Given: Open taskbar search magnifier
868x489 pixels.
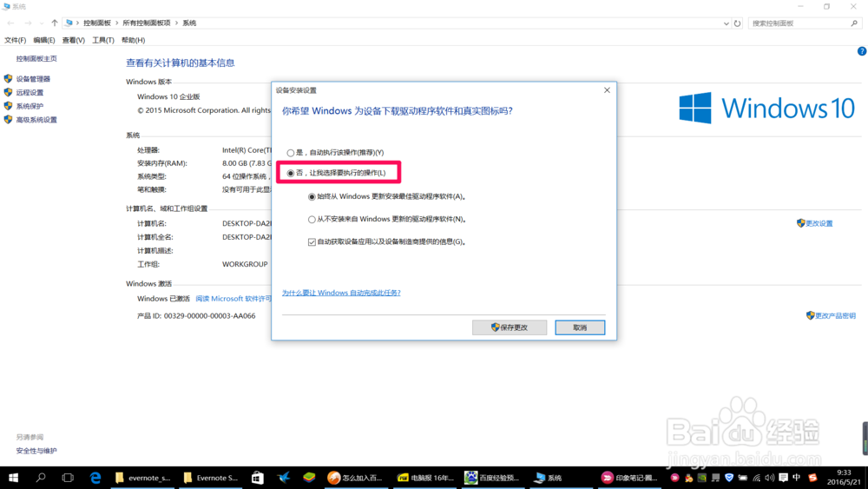Looking at the screenshot, I should pyautogui.click(x=41, y=478).
